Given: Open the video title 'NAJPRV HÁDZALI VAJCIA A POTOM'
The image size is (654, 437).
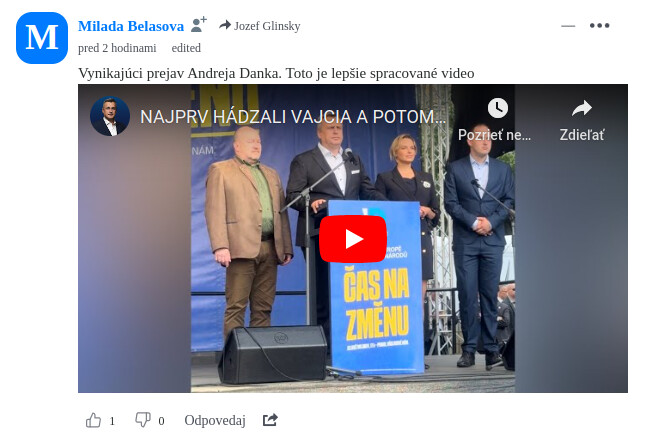Looking at the screenshot, I should 293,117.
